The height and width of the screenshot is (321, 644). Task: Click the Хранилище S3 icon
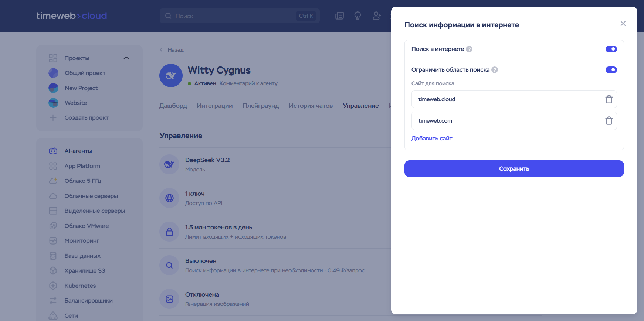coord(53,270)
